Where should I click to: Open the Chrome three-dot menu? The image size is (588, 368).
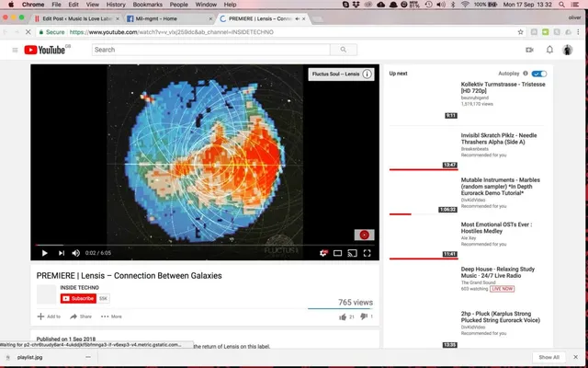click(x=578, y=32)
